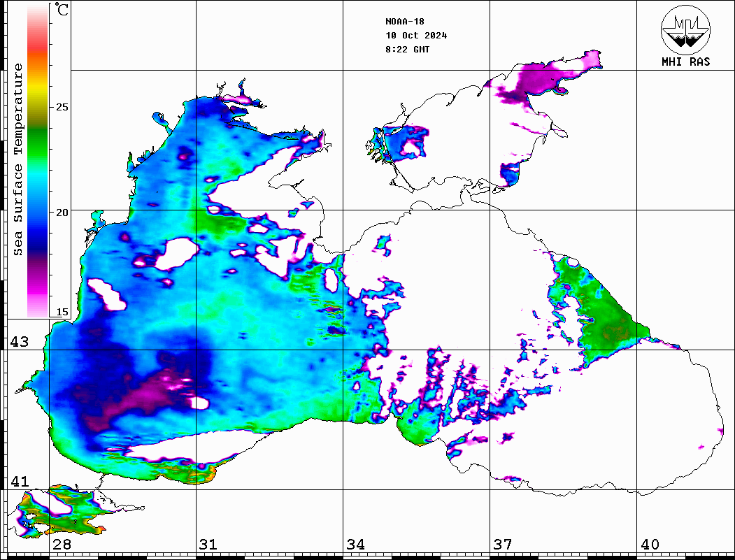Click the '10 Oct 2024' date text

tap(416, 36)
